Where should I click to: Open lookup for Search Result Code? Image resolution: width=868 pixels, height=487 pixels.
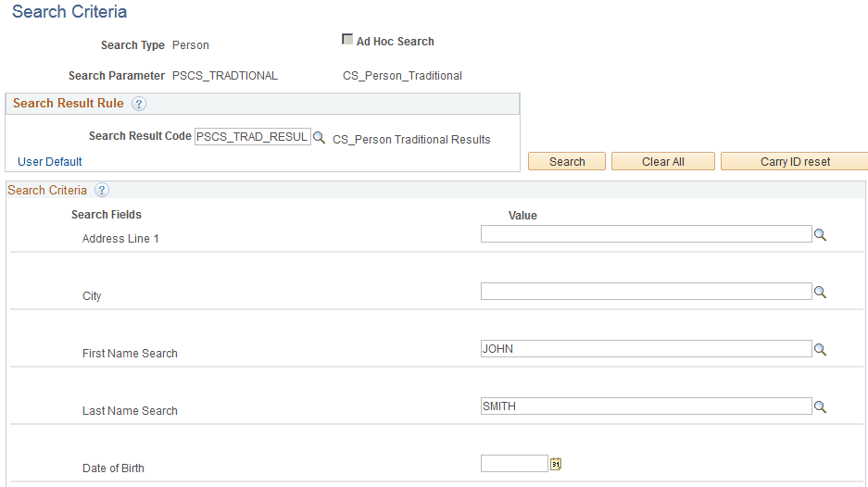(x=319, y=137)
